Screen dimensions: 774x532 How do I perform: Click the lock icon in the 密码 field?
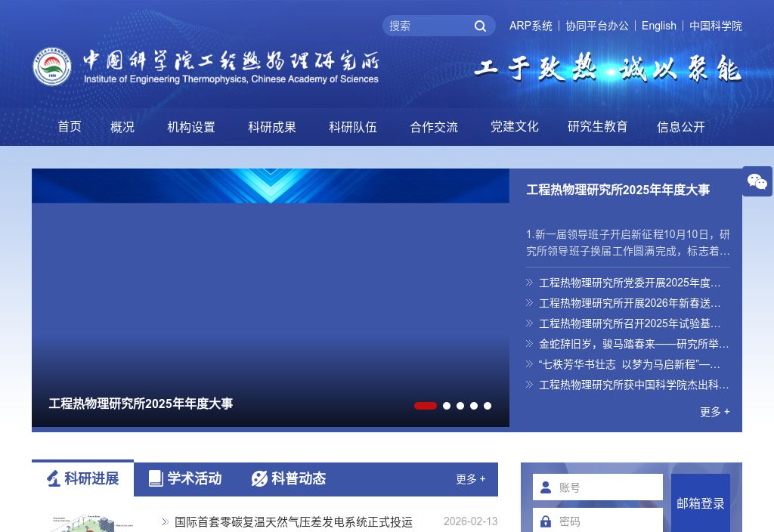546,521
